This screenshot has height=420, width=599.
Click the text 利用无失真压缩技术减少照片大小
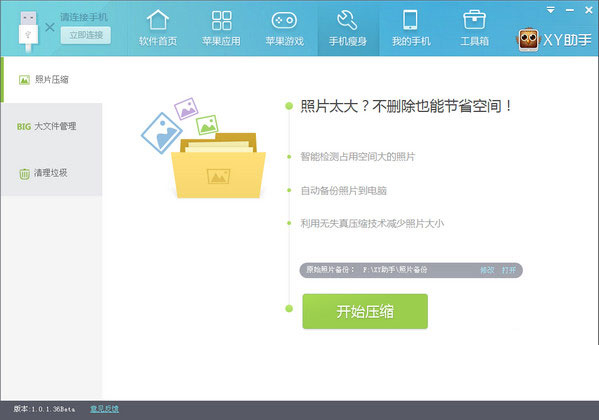(372, 224)
